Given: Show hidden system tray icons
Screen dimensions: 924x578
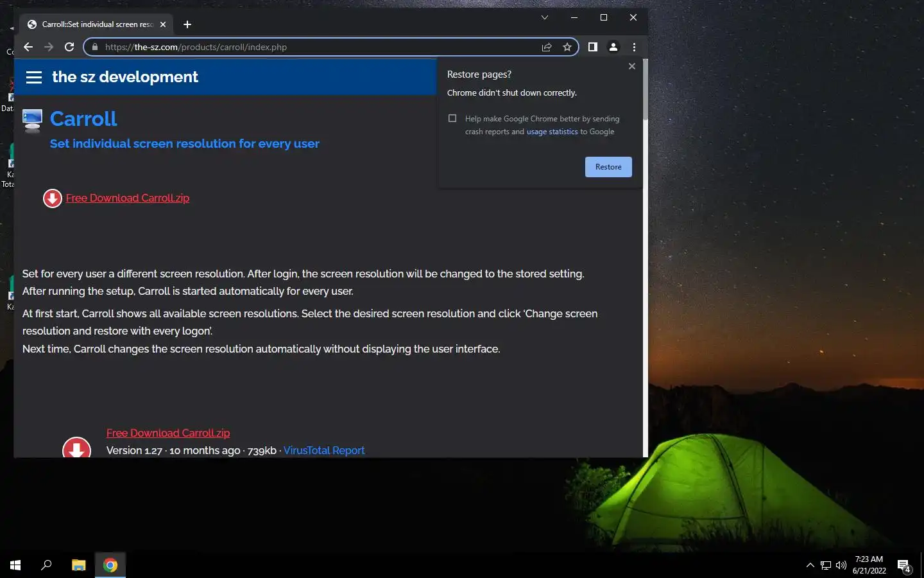Looking at the screenshot, I should 810,565.
